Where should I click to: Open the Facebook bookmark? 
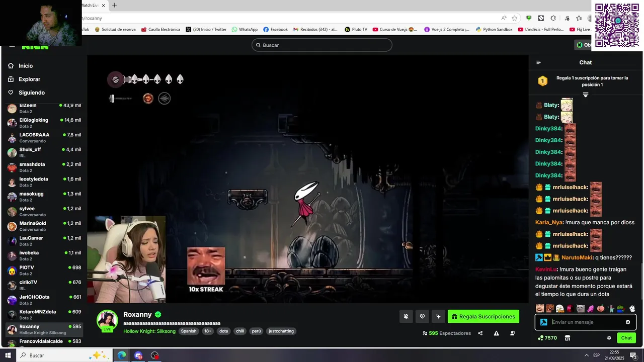pos(275,30)
